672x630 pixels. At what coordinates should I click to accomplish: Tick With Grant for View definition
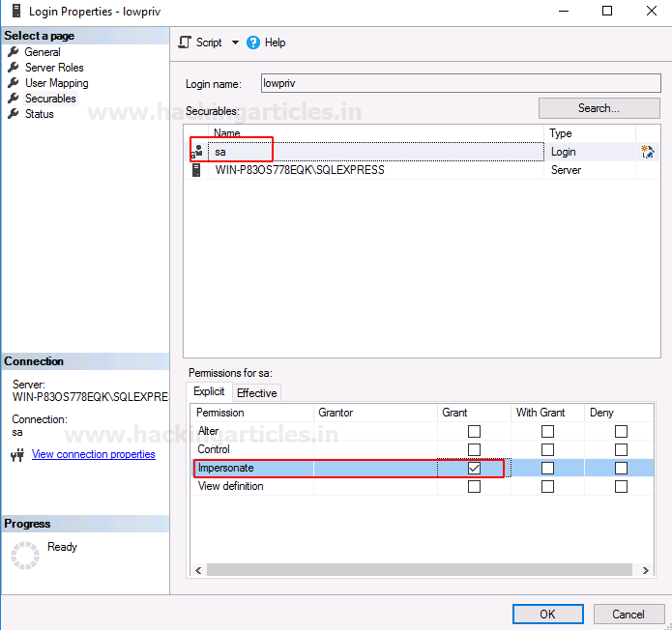point(547,486)
